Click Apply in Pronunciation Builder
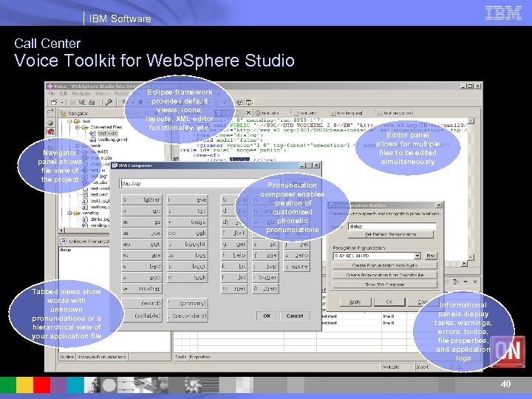532x399 pixels. 355,301
